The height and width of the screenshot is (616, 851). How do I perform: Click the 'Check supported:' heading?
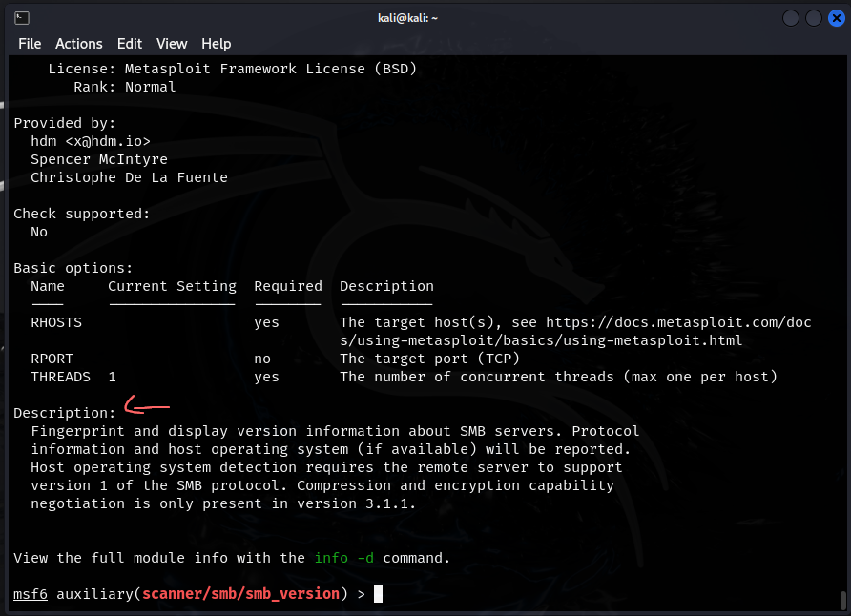tap(81, 215)
